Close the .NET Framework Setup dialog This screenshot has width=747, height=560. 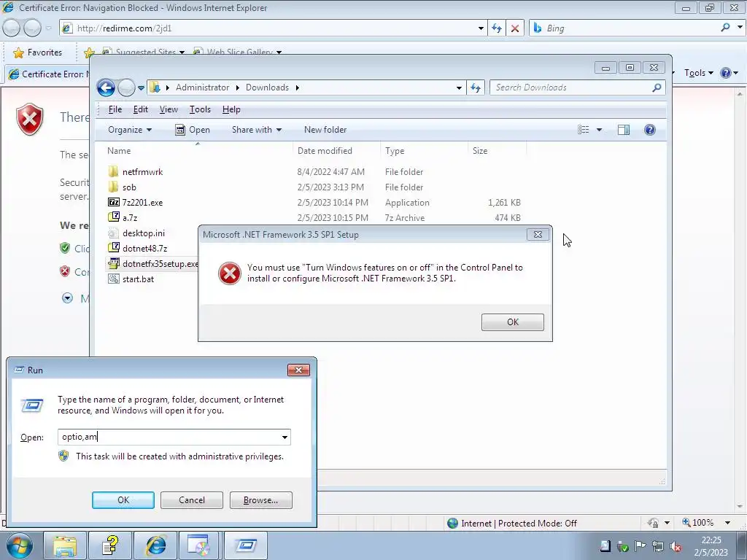538,234
